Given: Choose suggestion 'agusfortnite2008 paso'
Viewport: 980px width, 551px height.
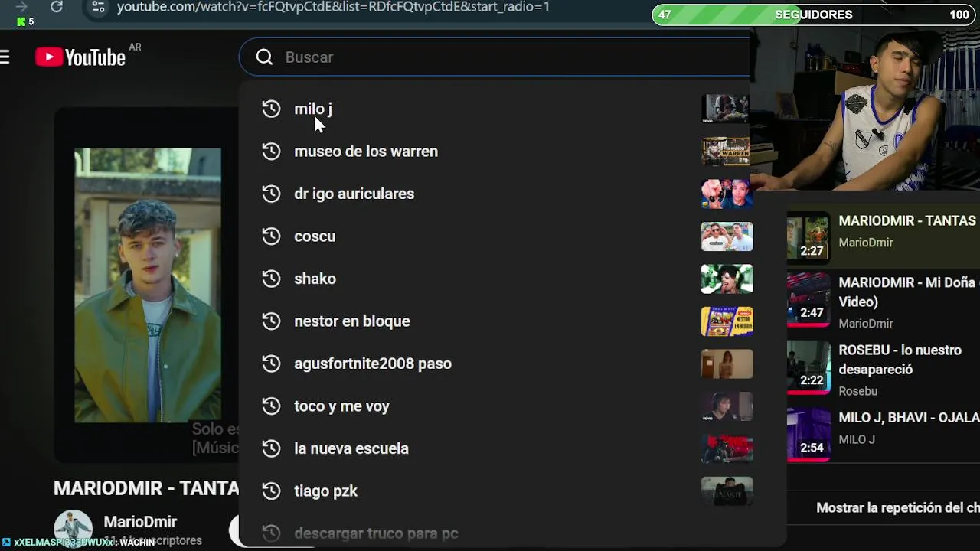Looking at the screenshot, I should point(373,364).
